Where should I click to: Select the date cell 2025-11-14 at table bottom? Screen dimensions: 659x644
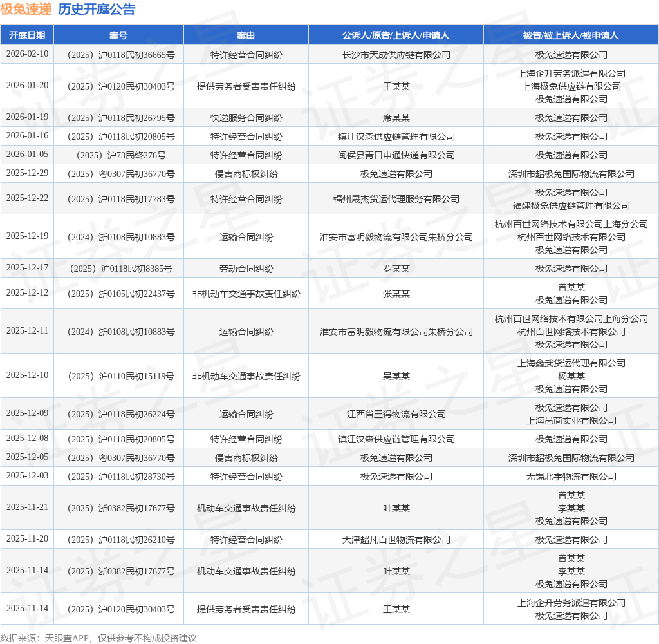[27, 608]
